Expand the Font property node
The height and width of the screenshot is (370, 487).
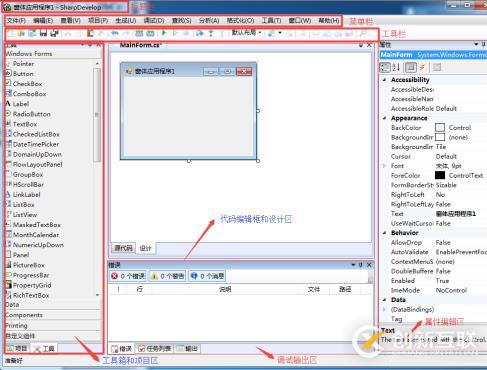click(x=384, y=166)
